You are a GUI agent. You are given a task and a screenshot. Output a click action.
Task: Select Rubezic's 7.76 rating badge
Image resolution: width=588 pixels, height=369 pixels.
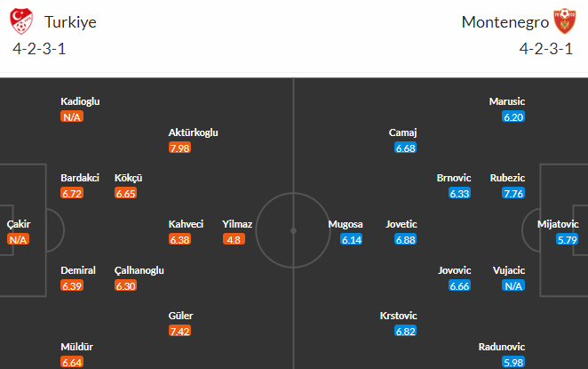[x=513, y=193]
